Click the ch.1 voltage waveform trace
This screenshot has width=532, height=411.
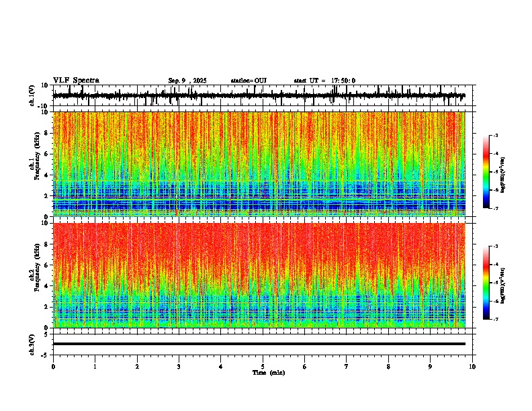[x=259, y=95]
